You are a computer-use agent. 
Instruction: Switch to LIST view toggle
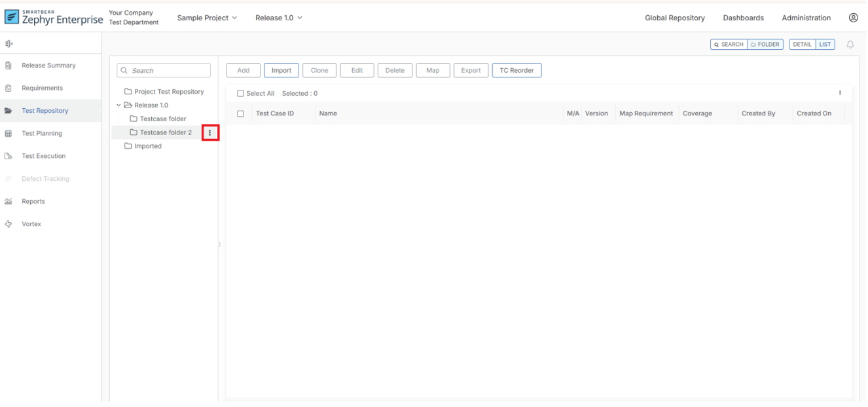pos(825,45)
